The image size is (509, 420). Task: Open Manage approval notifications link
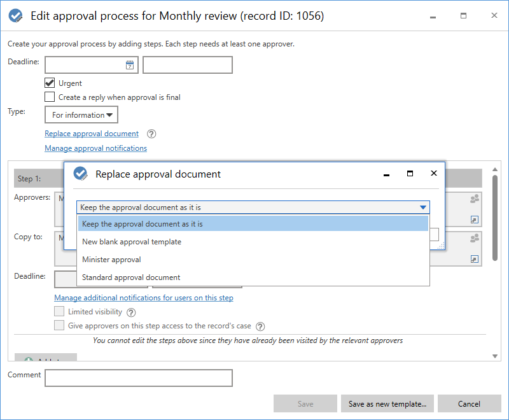click(x=96, y=148)
